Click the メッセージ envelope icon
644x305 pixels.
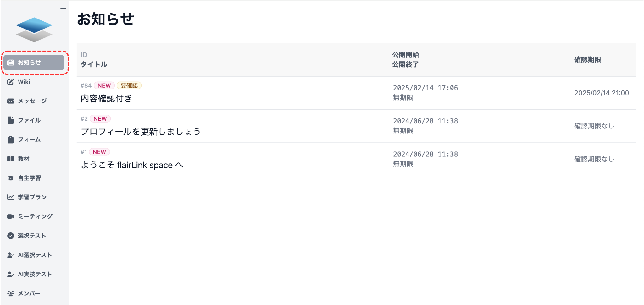tap(11, 101)
